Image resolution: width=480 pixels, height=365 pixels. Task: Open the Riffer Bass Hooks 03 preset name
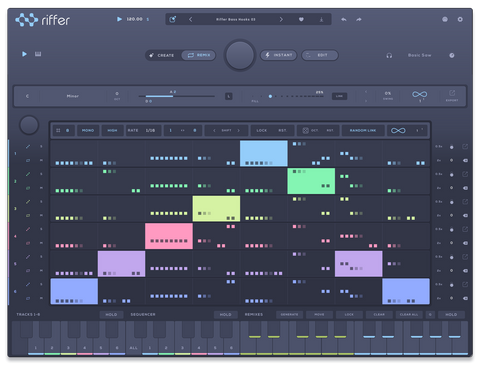pos(236,19)
